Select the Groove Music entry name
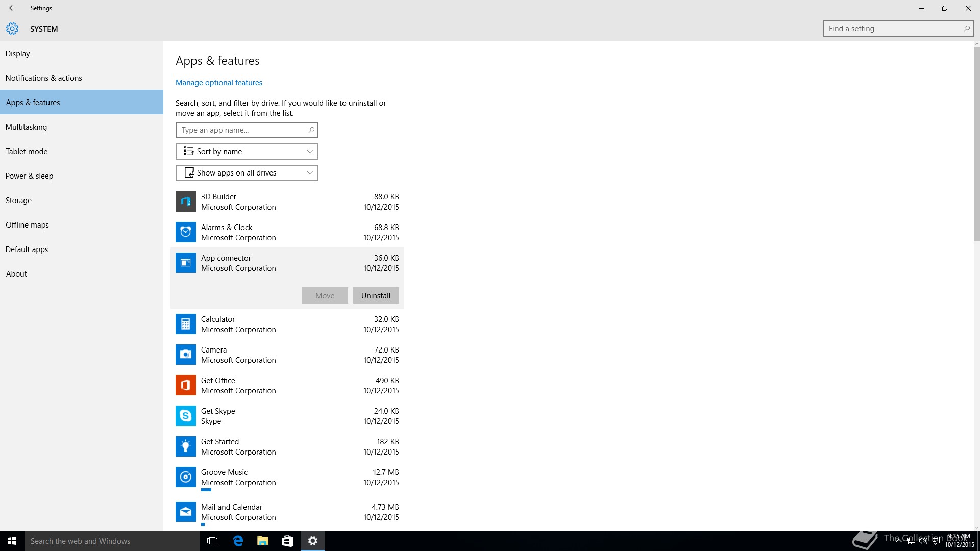The image size is (980, 551). (x=224, y=472)
